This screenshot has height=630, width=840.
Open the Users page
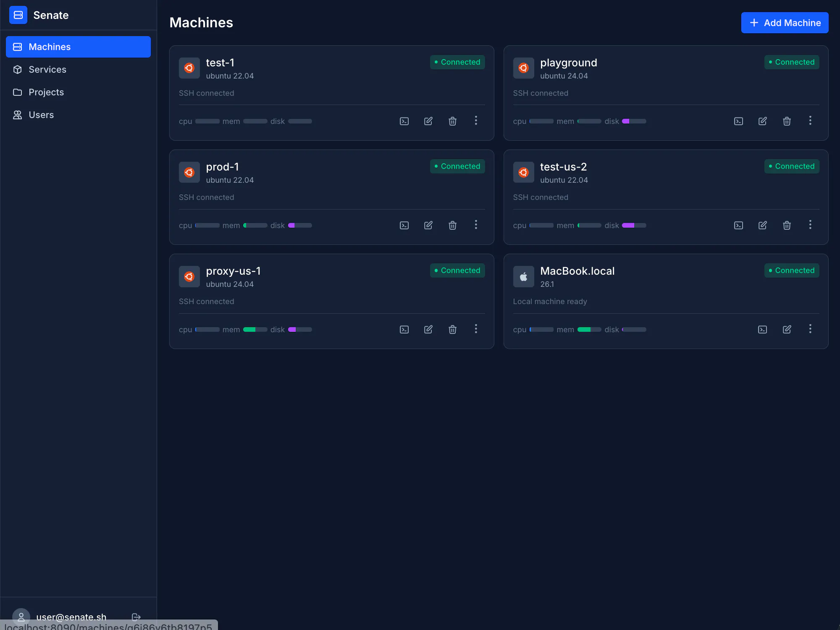pyautogui.click(x=78, y=115)
